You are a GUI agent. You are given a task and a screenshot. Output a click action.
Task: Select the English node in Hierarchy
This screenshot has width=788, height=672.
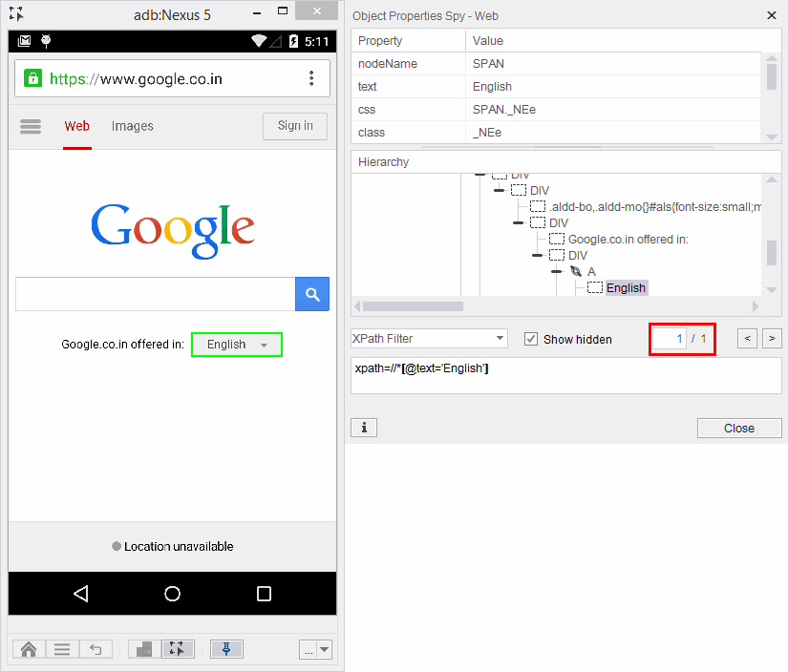point(626,287)
